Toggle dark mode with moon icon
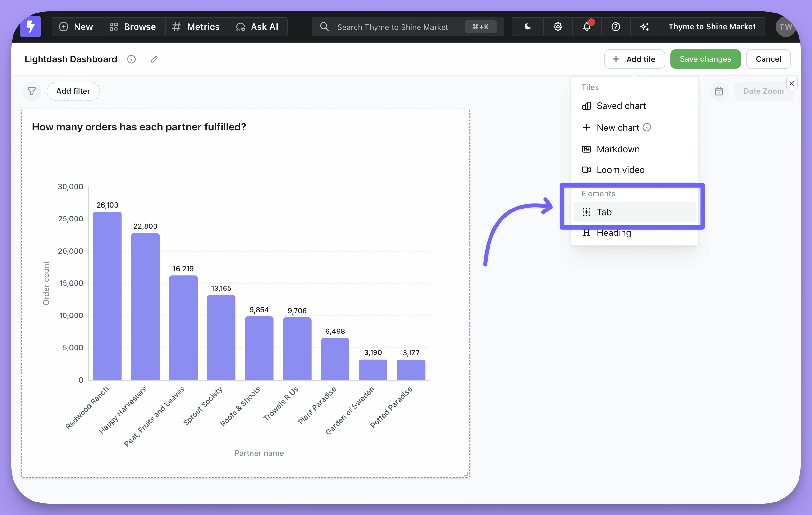 (x=527, y=27)
